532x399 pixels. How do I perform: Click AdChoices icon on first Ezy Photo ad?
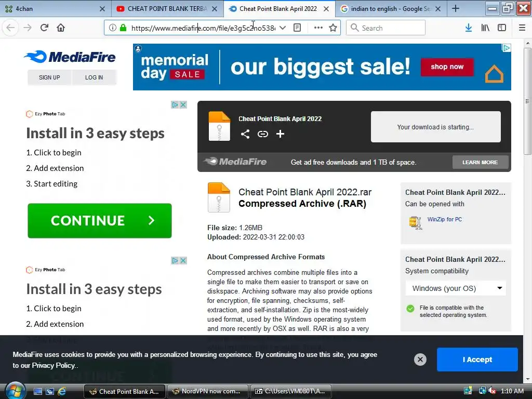(x=175, y=104)
